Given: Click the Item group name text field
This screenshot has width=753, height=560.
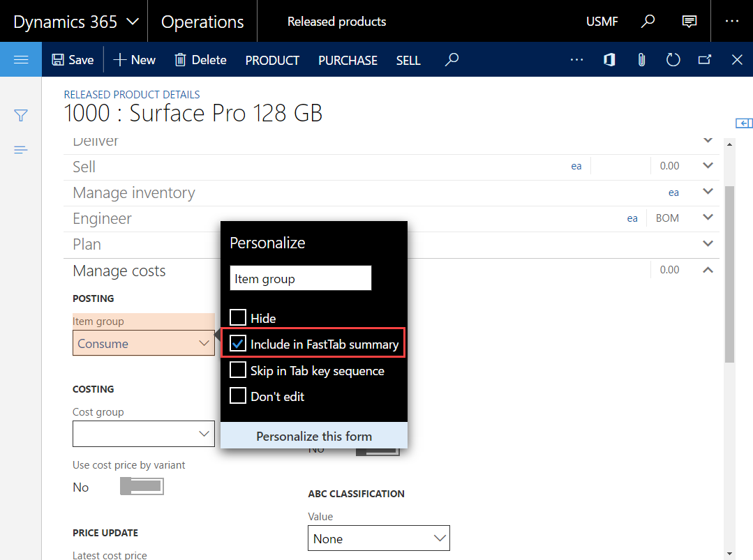Looking at the screenshot, I should pos(300,279).
